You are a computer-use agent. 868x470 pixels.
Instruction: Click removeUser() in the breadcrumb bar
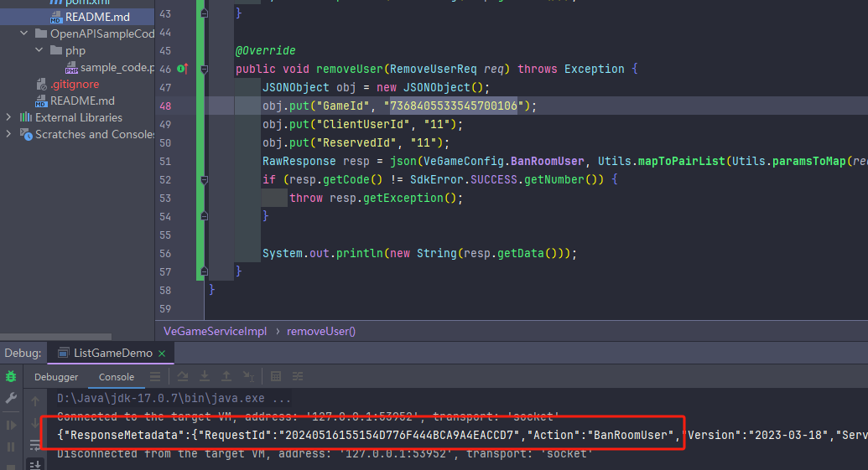[321, 331]
